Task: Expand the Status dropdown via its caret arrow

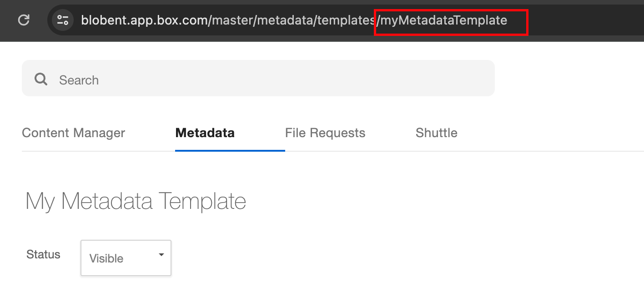Action: (x=161, y=255)
